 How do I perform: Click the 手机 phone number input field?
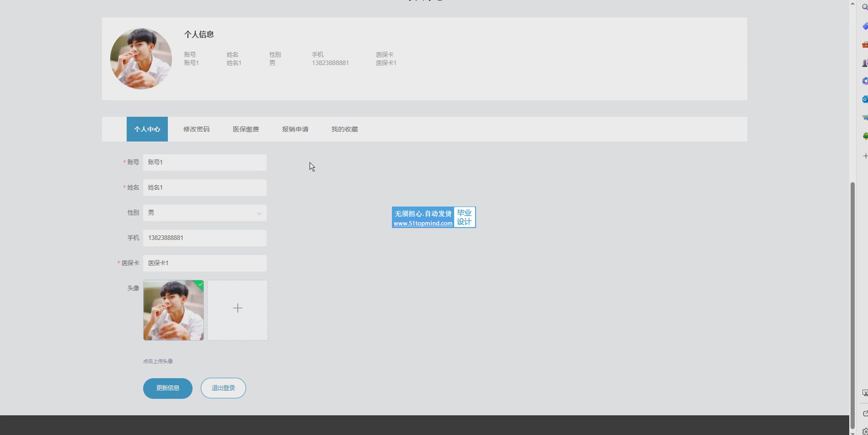click(x=204, y=238)
